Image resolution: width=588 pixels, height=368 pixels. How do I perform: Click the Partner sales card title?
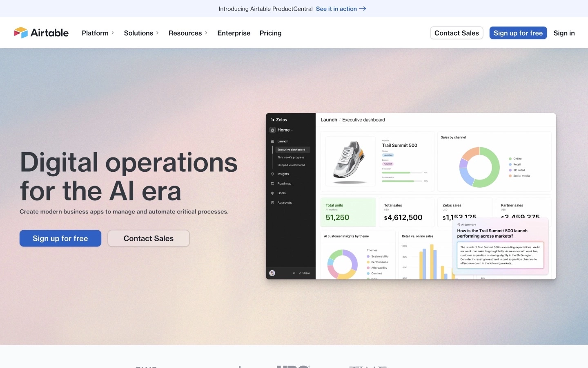click(x=512, y=205)
